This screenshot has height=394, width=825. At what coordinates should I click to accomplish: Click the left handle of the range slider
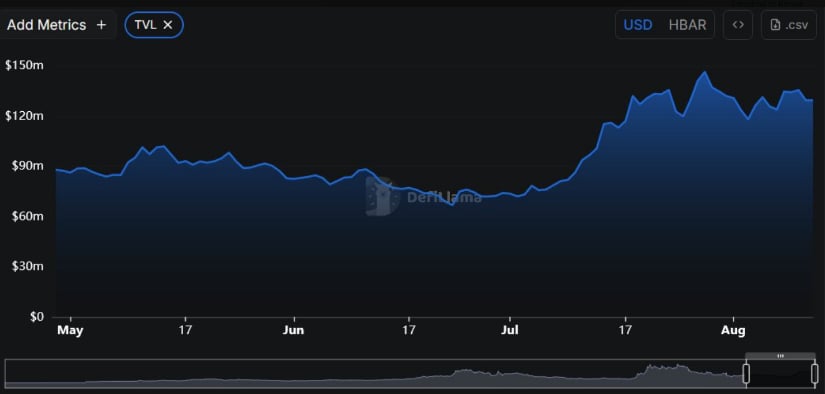click(x=746, y=373)
